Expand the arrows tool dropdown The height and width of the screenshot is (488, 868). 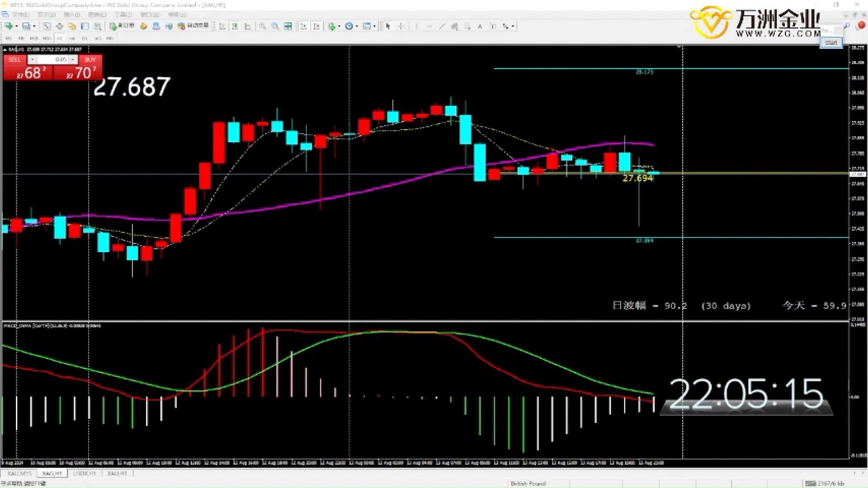click(513, 26)
